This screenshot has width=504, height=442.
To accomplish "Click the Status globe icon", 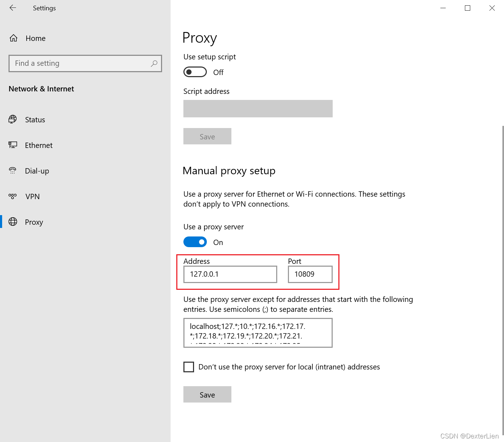I will click(12, 119).
